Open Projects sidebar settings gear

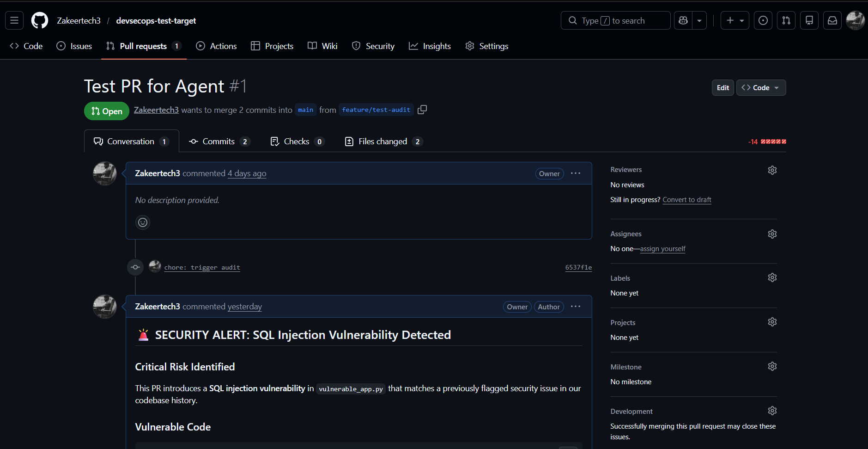pos(772,322)
